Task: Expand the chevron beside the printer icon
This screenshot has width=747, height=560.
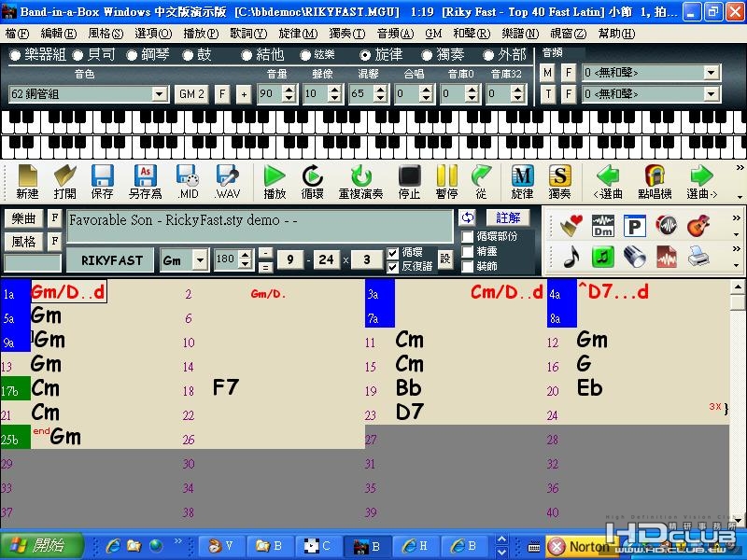Action: point(737,248)
